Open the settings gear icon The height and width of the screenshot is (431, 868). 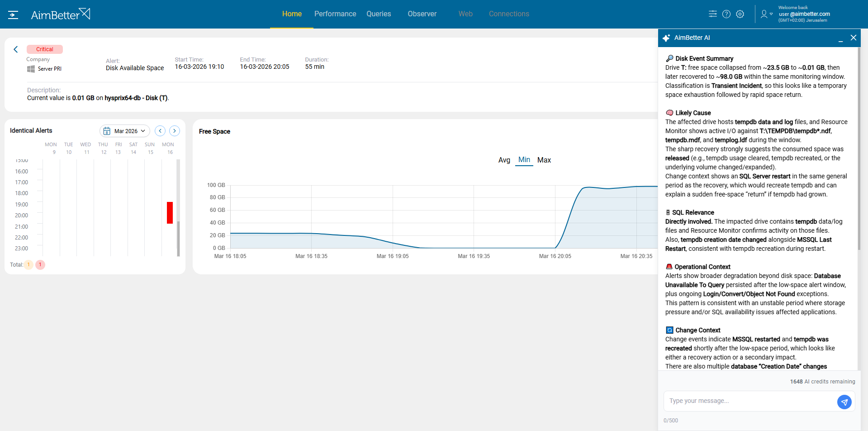(x=740, y=14)
